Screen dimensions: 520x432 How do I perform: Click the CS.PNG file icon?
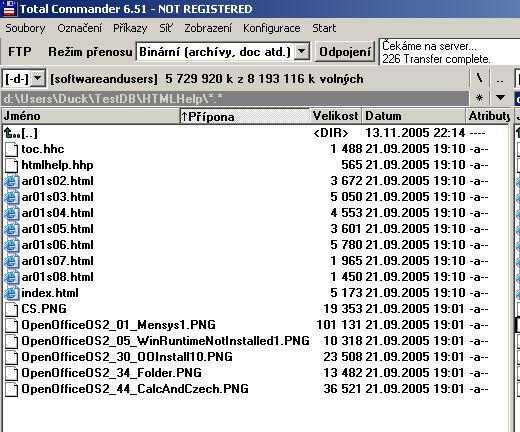point(11,309)
